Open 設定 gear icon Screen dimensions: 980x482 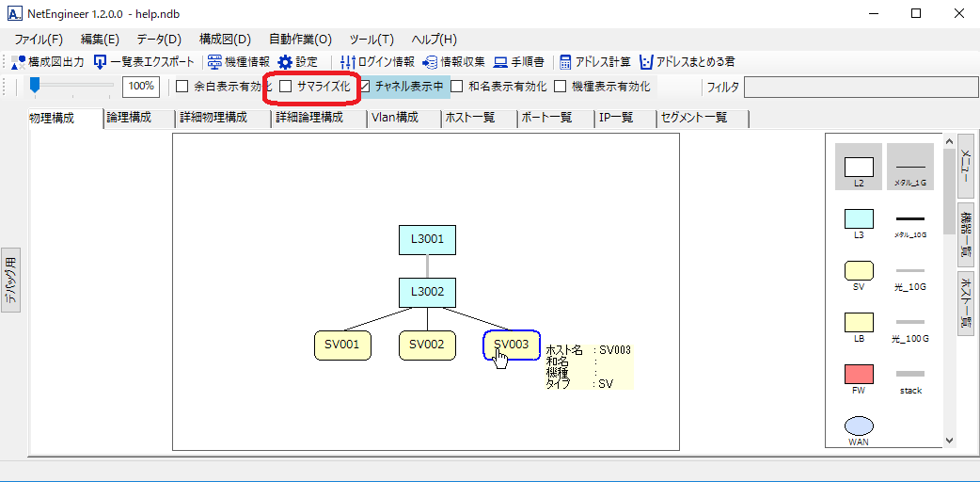point(285,62)
